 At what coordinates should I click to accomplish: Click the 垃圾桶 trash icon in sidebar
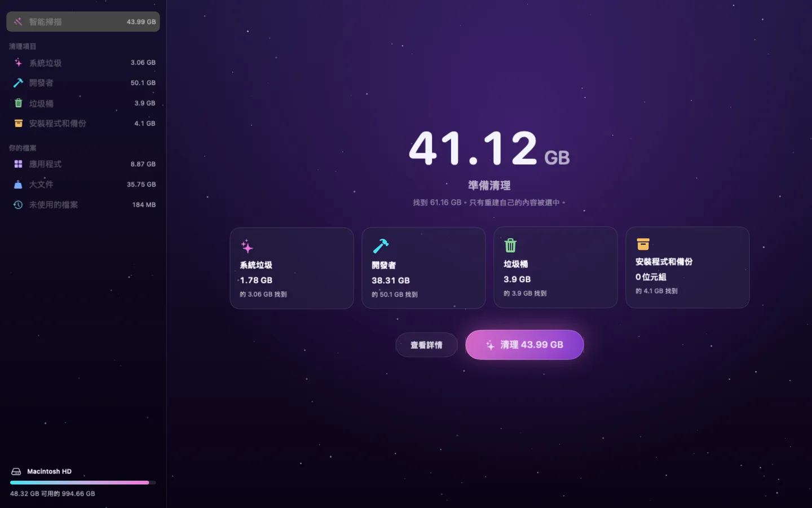coord(18,103)
